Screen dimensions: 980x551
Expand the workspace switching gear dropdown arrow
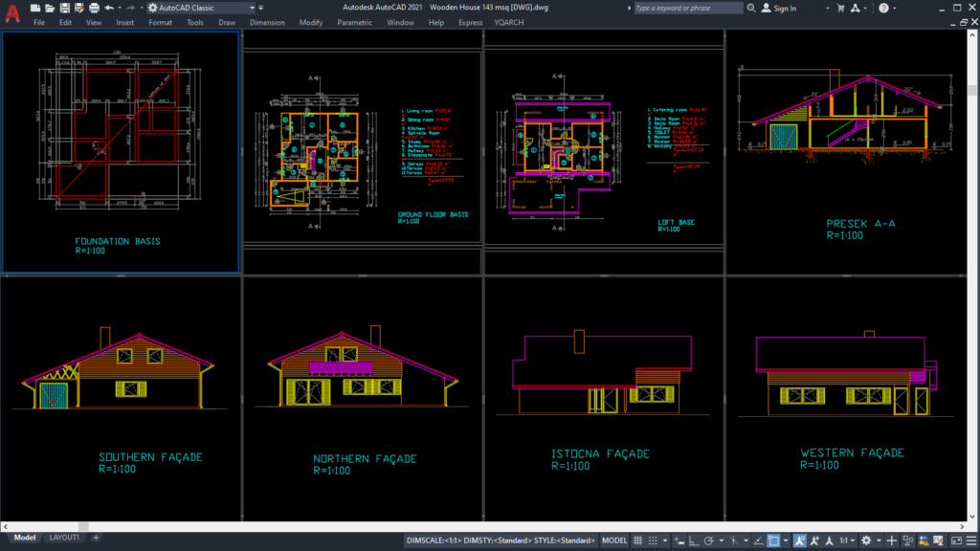[x=879, y=540]
